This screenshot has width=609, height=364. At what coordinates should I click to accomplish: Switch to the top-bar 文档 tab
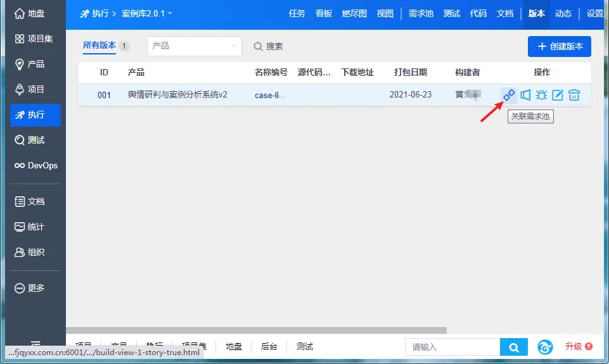pos(505,13)
